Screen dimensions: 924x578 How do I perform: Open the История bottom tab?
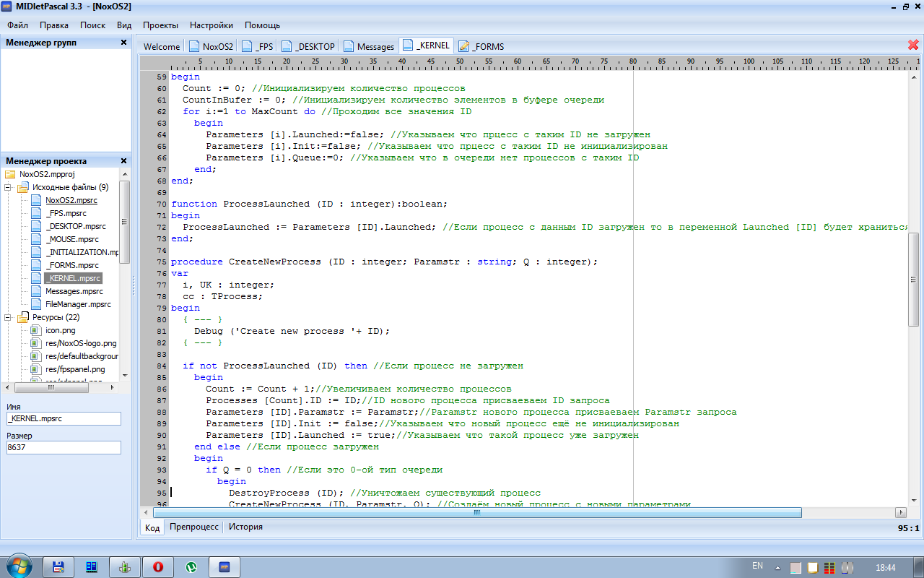point(245,527)
